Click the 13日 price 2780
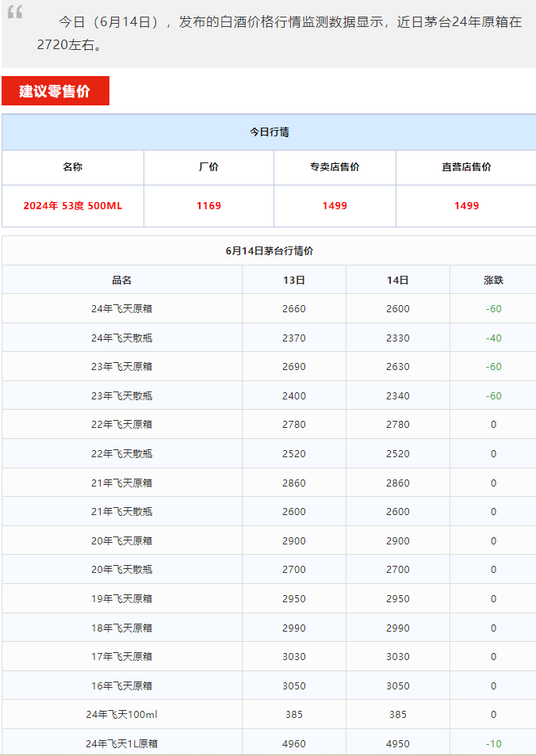 point(294,424)
